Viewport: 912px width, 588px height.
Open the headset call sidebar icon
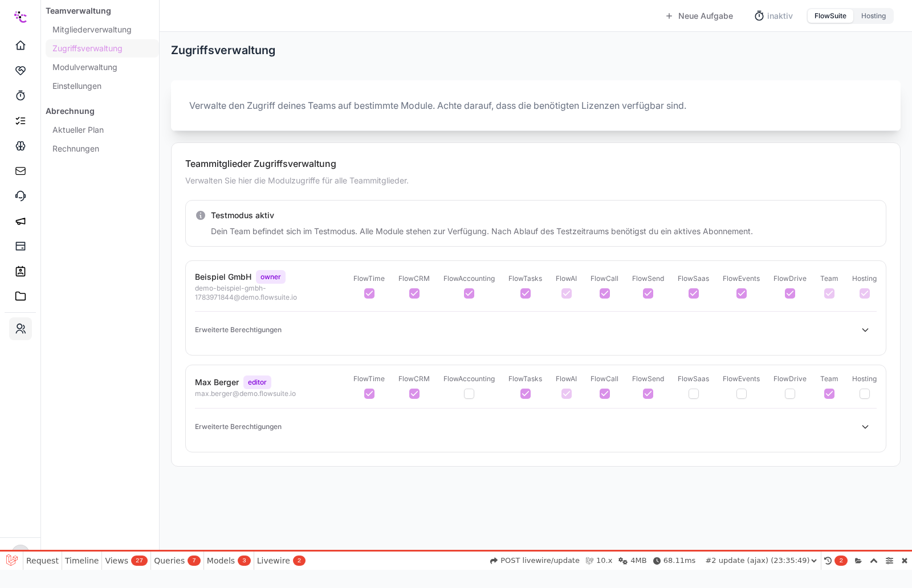pos(21,195)
